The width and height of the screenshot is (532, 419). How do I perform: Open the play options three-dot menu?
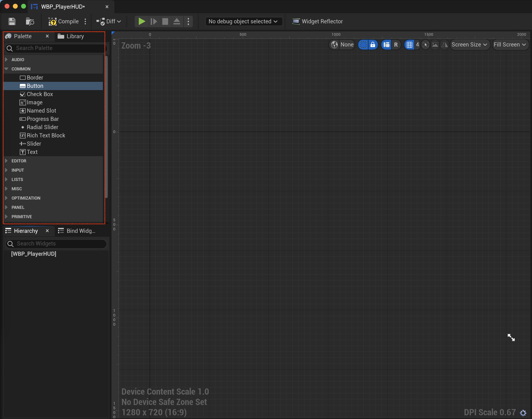pos(188,21)
